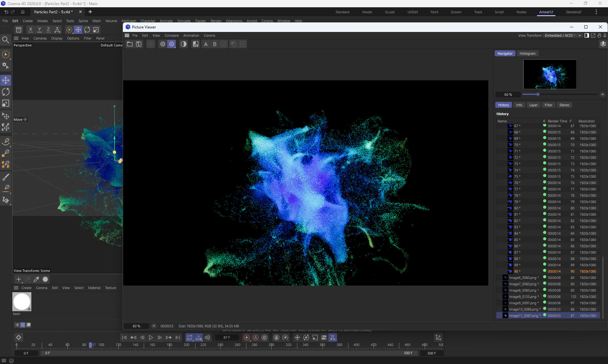Click the navigator zoom slider handle
Image resolution: width=608 pixels, height=364 pixels.
point(538,94)
